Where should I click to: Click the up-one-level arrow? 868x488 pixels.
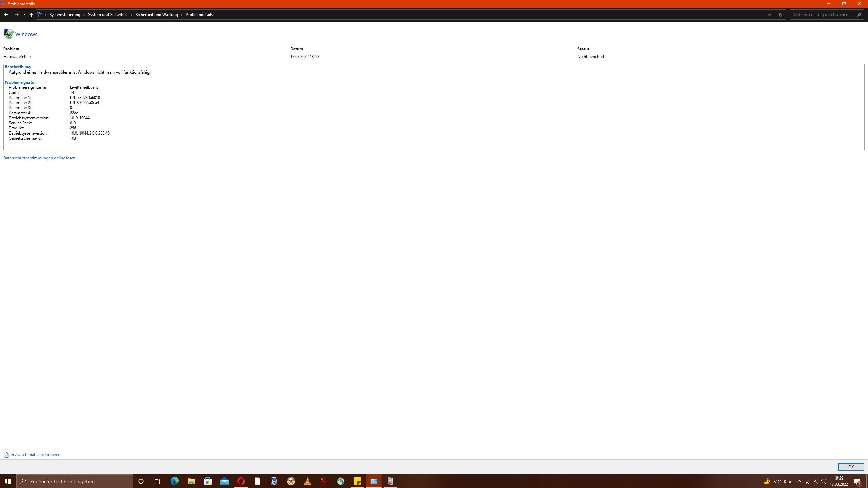click(32, 15)
